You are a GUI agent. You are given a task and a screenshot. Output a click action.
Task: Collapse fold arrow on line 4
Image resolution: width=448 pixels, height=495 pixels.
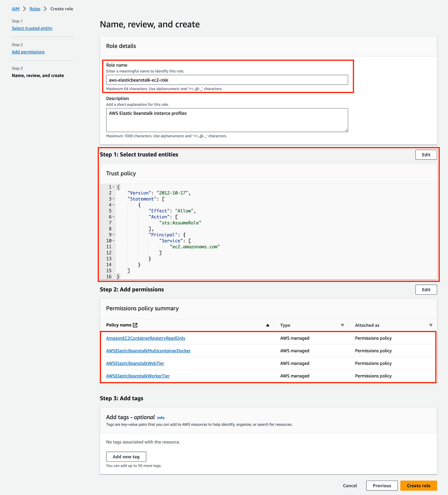tap(114, 205)
